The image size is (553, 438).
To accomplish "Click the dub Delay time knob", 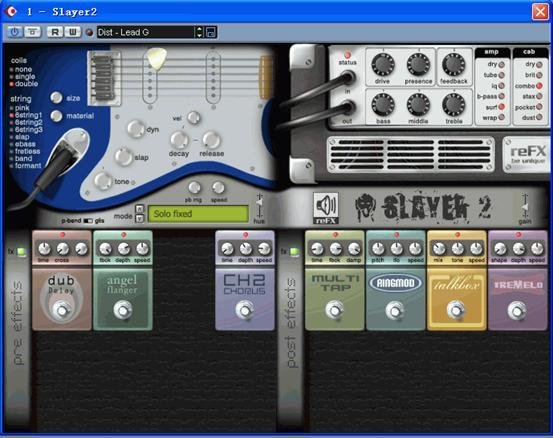I will (x=44, y=249).
